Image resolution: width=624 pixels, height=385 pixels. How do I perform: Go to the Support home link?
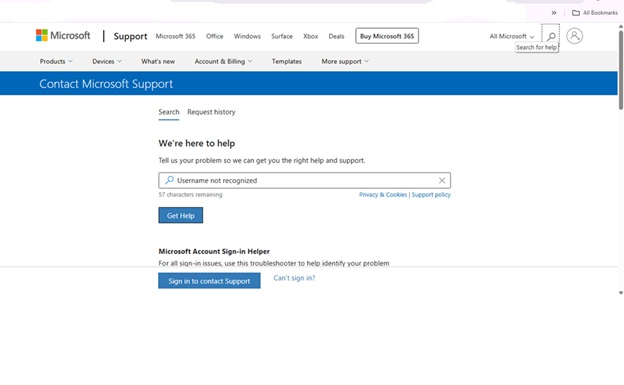click(130, 36)
